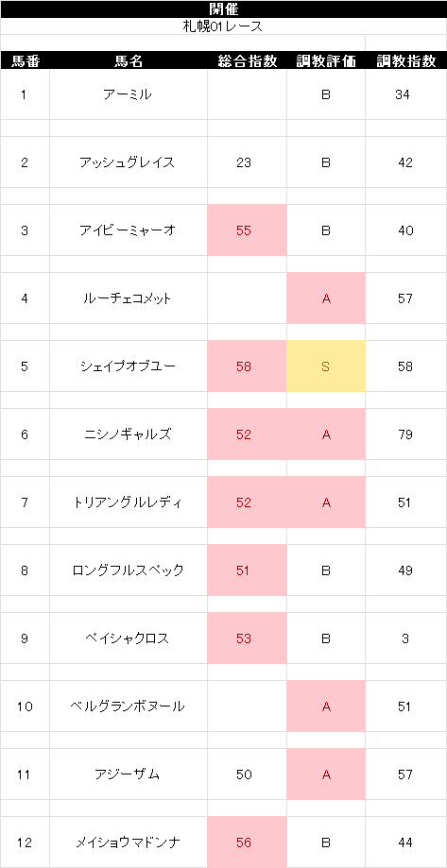Viewport: 447px width, 868px height.
Task: Select the horse name アーミル
Action: (129, 94)
